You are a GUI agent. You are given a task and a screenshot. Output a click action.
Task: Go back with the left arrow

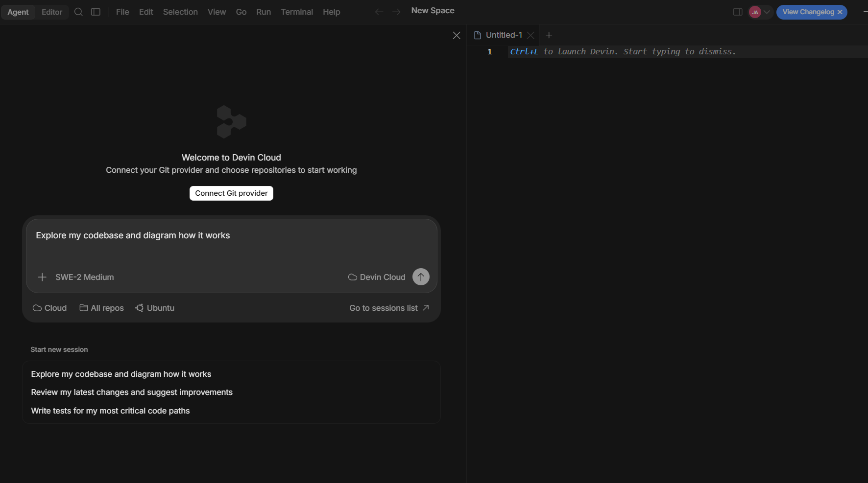tap(379, 12)
